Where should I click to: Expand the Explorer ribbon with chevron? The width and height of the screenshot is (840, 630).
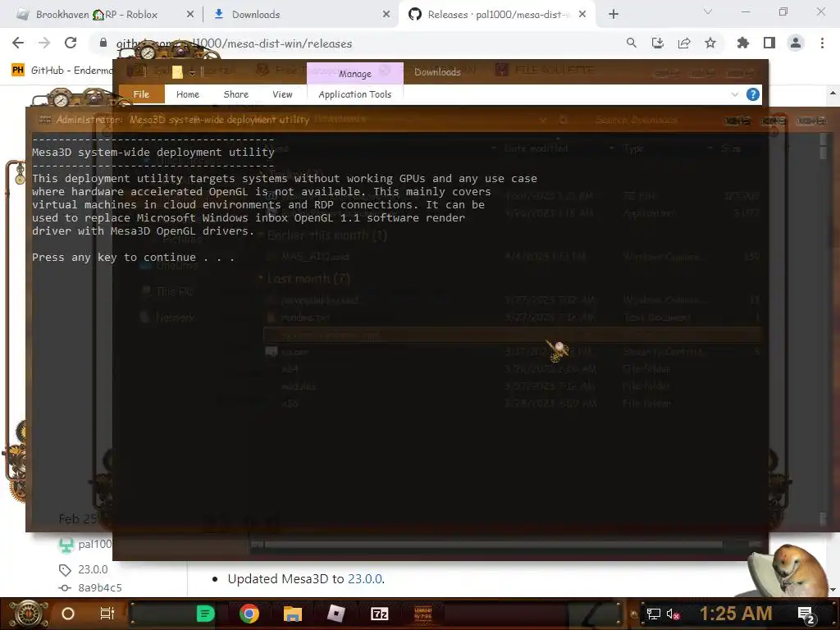point(734,95)
